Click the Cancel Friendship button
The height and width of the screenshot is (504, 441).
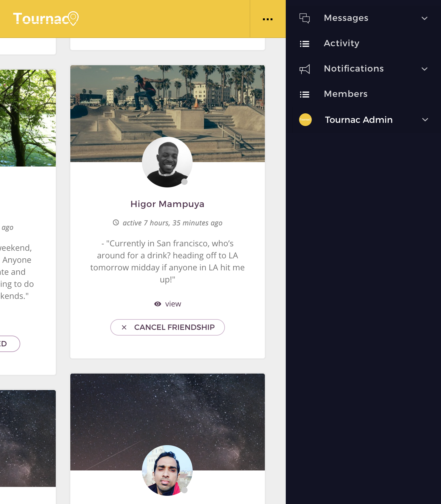(x=168, y=327)
